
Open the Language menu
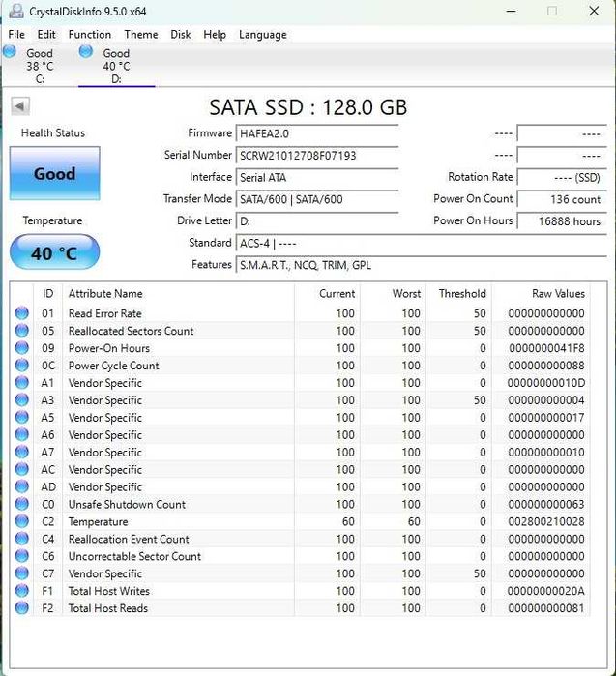262,35
